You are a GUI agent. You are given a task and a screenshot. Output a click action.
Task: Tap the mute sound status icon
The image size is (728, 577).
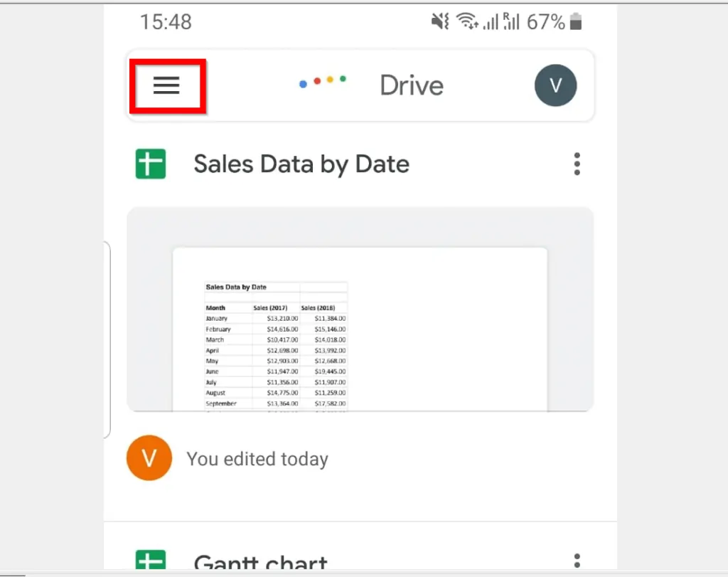[439, 21]
